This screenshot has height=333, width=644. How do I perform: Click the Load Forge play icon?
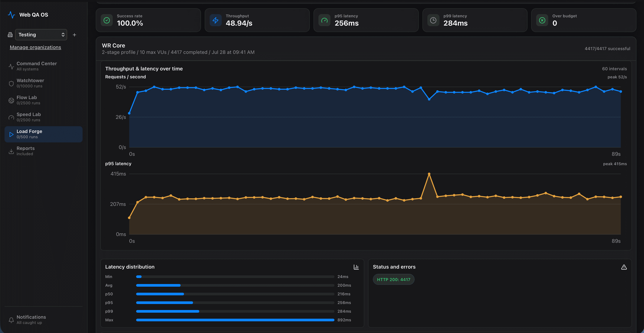click(11, 134)
